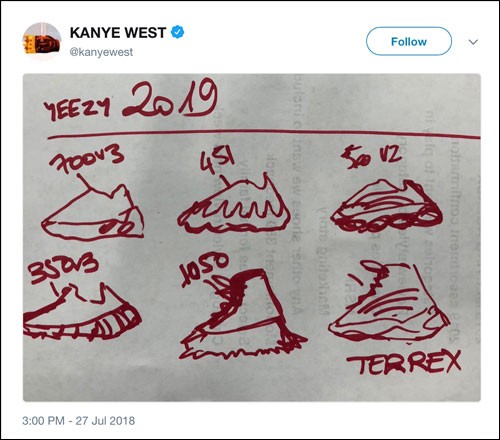Image resolution: width=500 pixels, height=440 pixels.
Task: Open the KANYE WEST display name link
Action: (118, 33)
